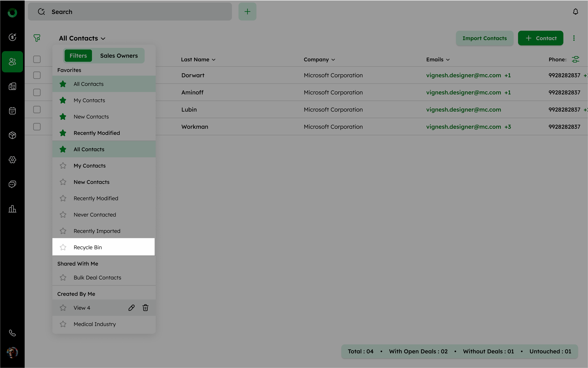This screenshot has height=368, width=588.
Task: Click the Import Contacts button
Action: (x=484, y=38)
